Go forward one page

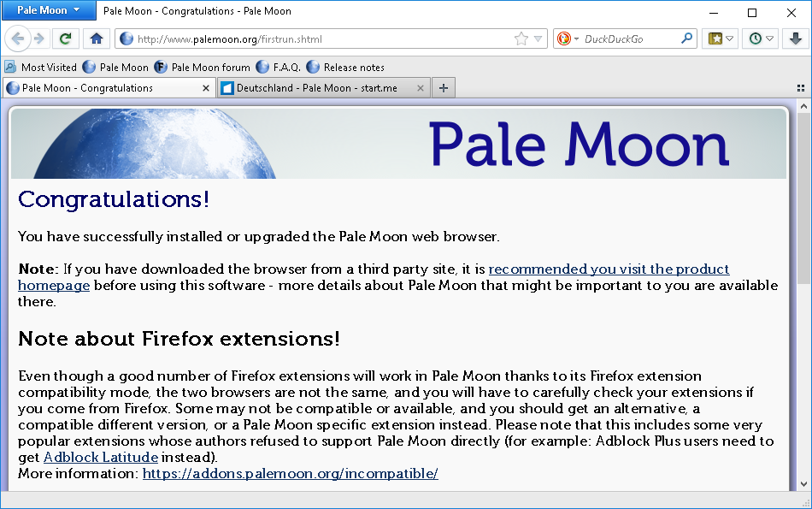[39, 38]
